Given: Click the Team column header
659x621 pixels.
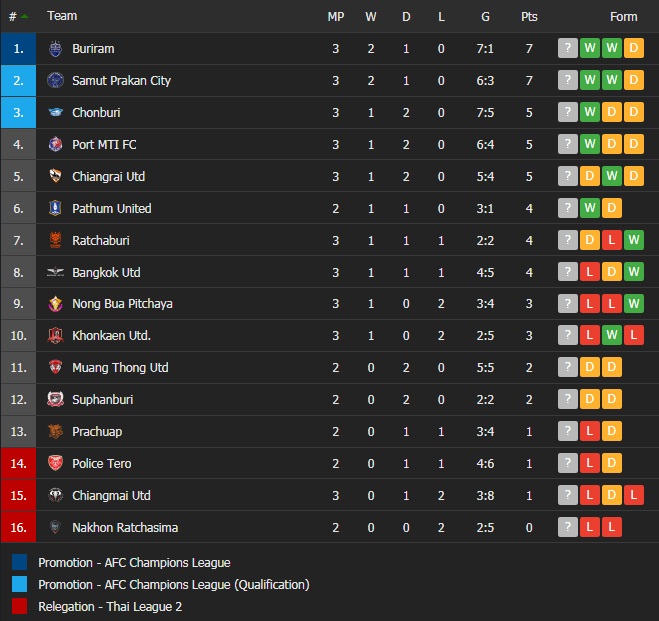Looking at the screenshot, I should point(62,16).
